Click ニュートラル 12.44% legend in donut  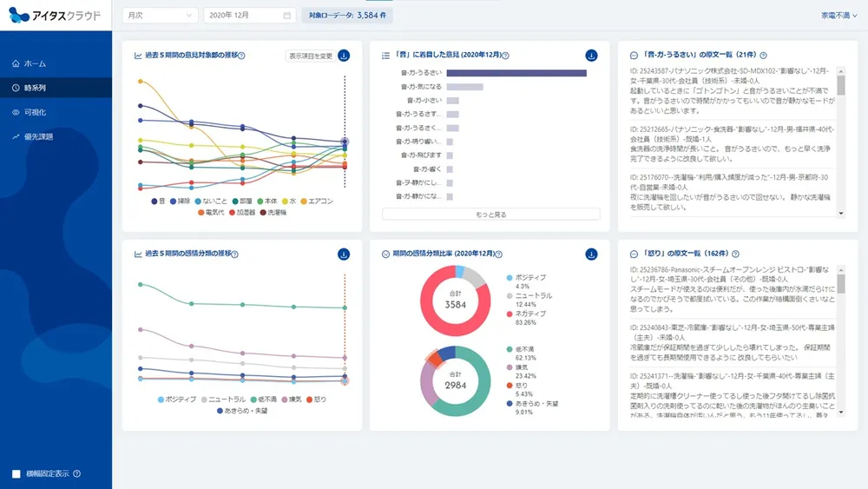[529, 300]
